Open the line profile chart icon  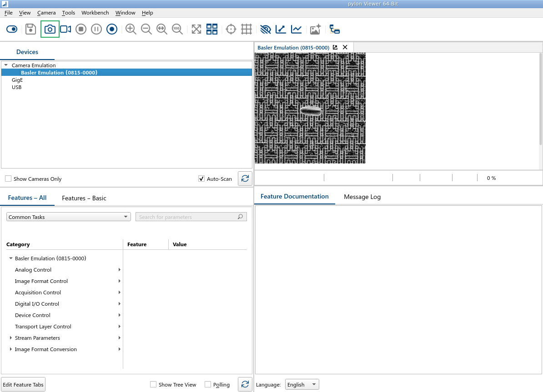click(x=281, y=29)
